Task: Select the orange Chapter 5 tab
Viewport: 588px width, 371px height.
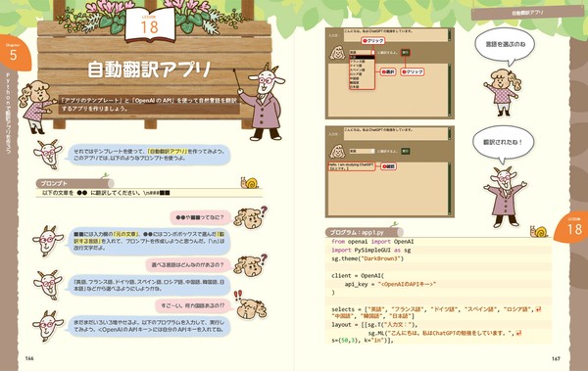Action: [14, 53]
